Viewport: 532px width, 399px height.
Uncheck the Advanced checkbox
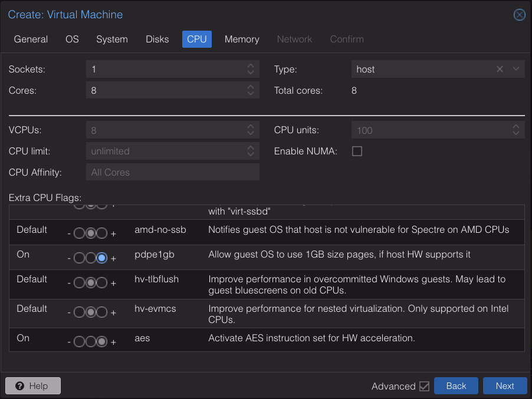(x=425, y=386)
